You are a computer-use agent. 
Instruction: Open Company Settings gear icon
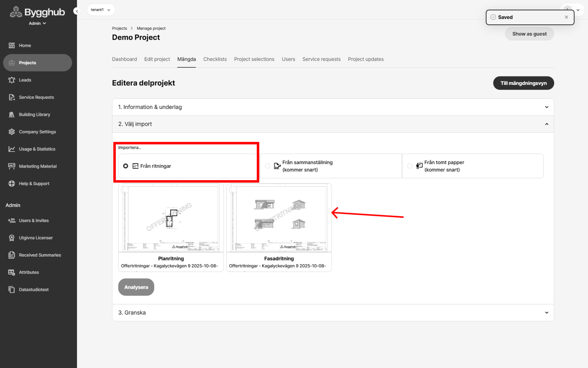tap(12, 132)
